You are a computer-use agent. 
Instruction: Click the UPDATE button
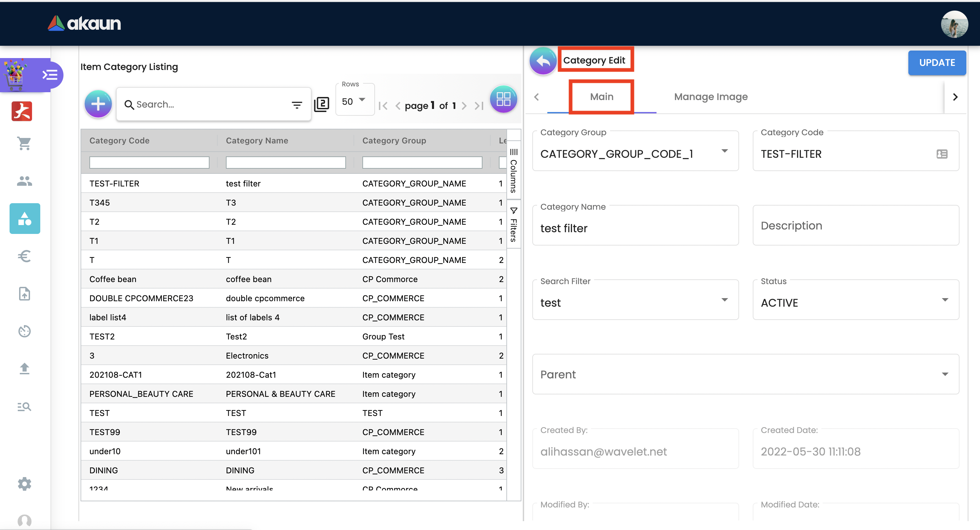936,63
